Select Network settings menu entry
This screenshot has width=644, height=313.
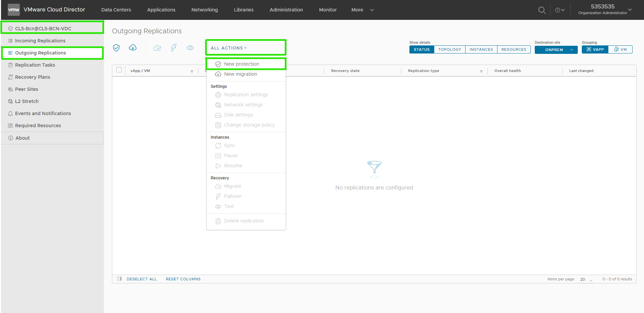[x=246, y=105]
